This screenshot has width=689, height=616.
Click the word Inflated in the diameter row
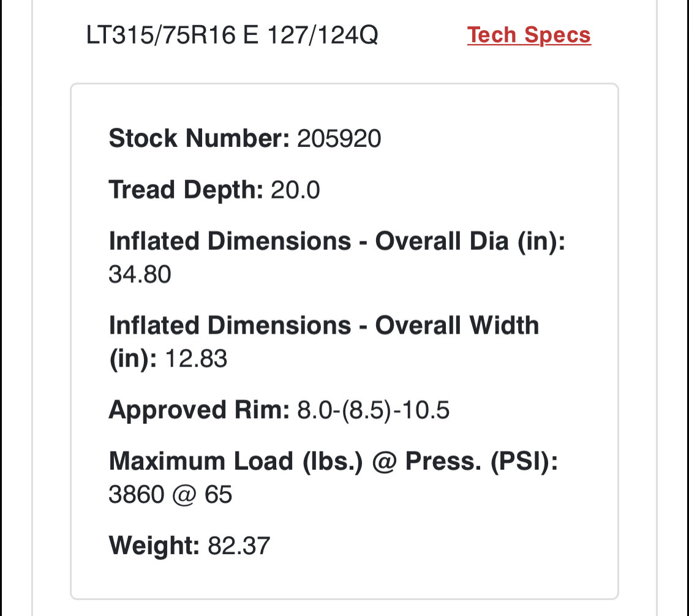coord(154,242)
